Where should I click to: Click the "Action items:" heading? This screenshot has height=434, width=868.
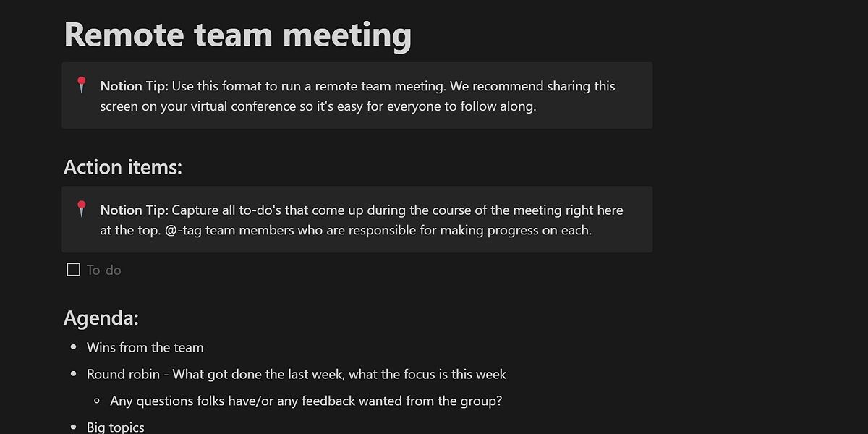click(123, 167)
